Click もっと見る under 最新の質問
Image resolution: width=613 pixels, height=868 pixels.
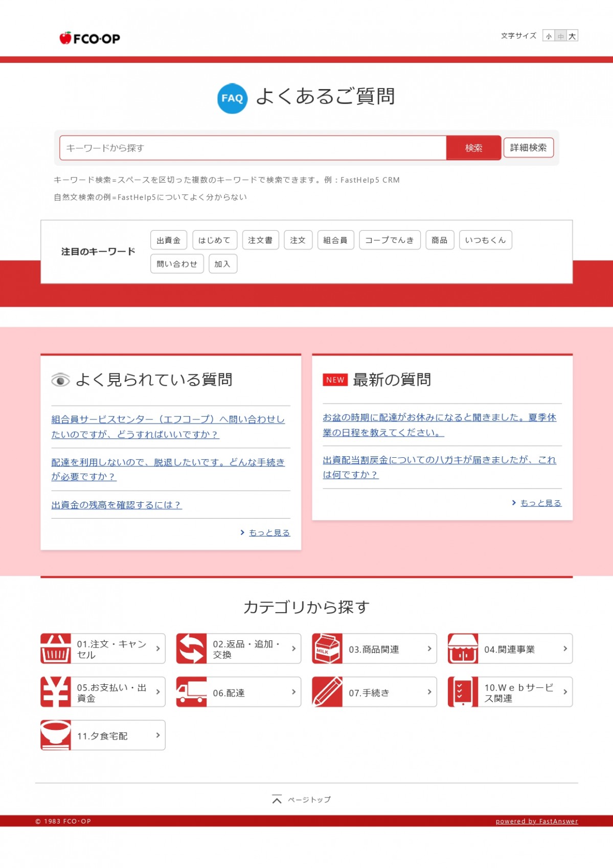[x=541, y=503]
